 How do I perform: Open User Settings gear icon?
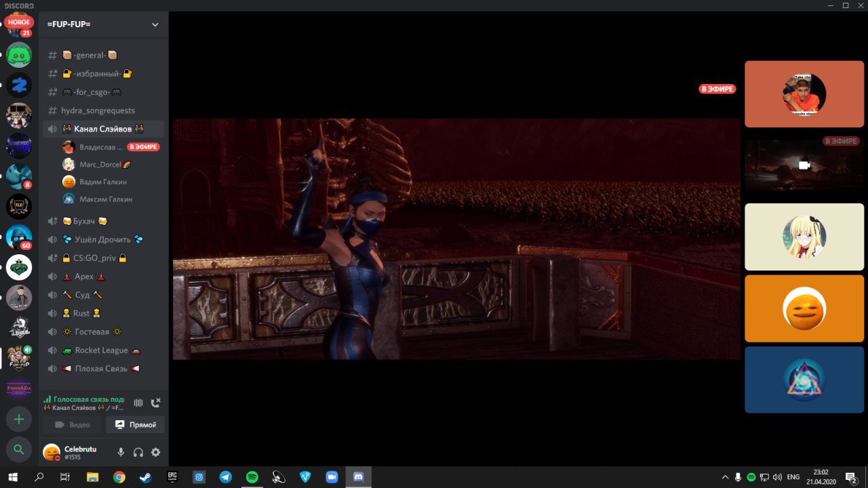click(156, 452)
